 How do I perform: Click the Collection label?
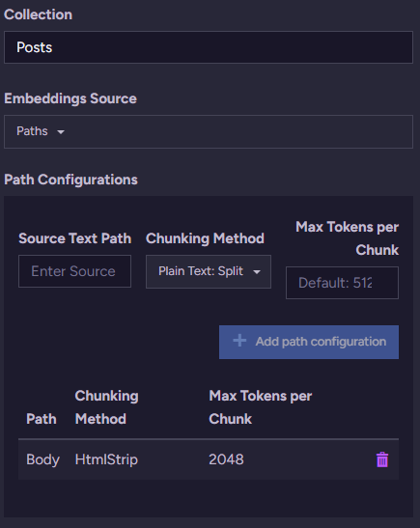[38, 14]
